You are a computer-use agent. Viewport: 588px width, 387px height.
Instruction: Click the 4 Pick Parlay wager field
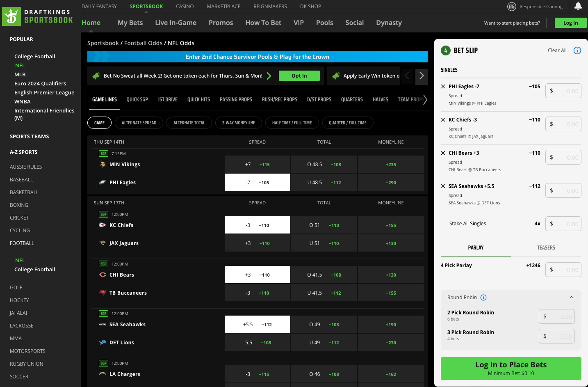tap(563, 270)
